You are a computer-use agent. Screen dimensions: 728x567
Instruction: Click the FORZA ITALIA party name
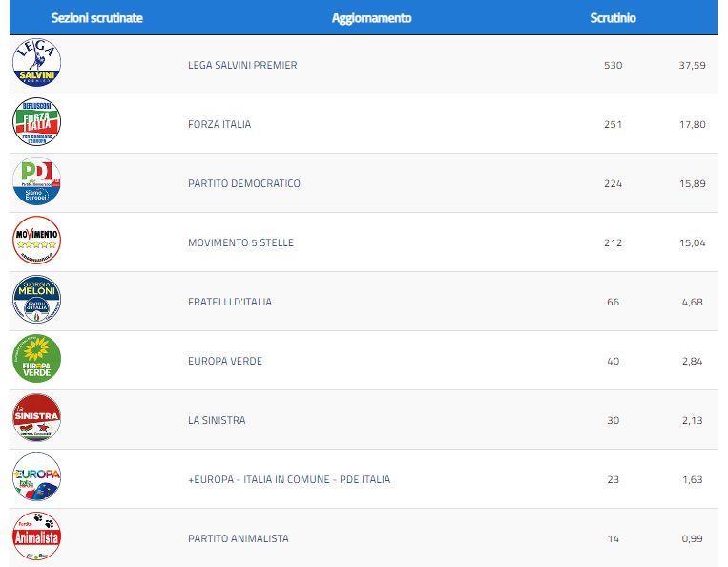pyautogui.click(x=219, y=125)
